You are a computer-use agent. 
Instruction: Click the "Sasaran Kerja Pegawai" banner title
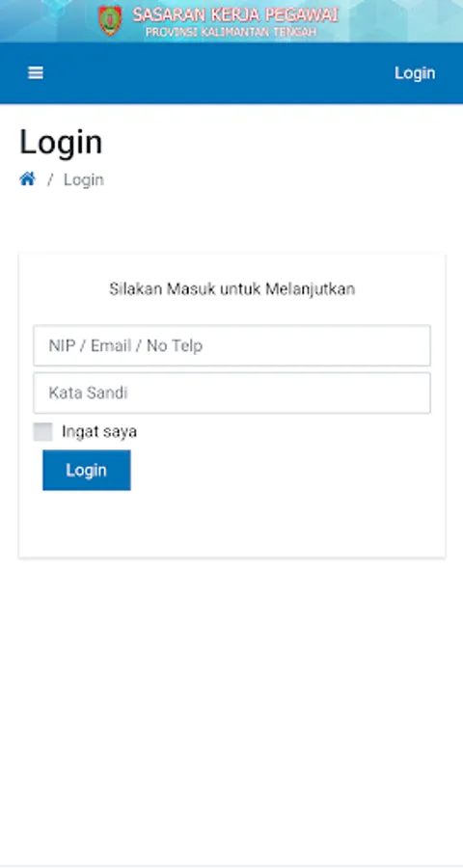coord(234,14)
